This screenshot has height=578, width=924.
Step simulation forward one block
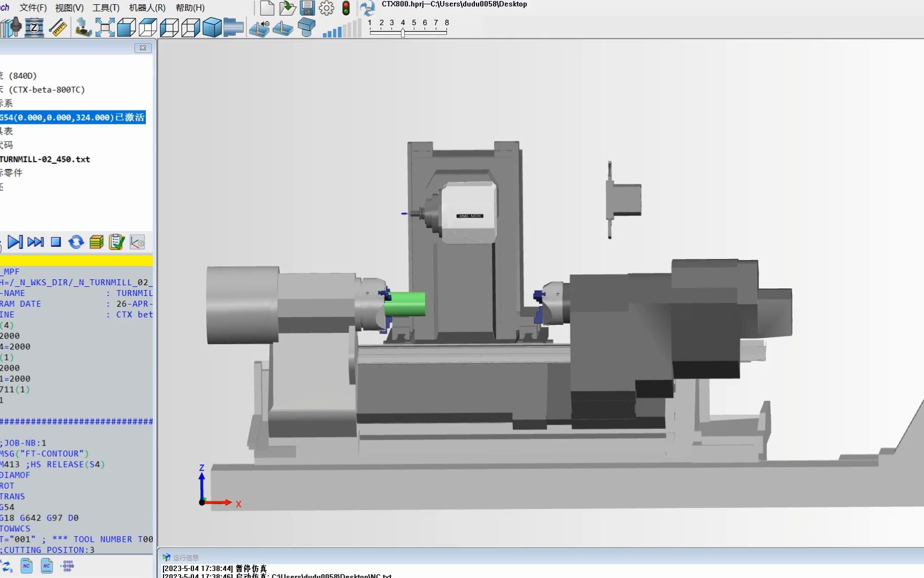tap(15, 242)
